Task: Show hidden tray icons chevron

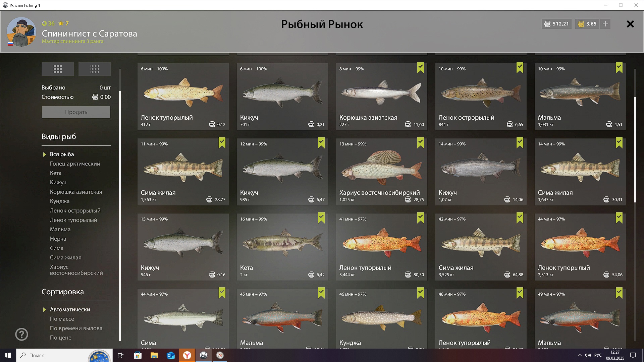Action: pos(580,355)
